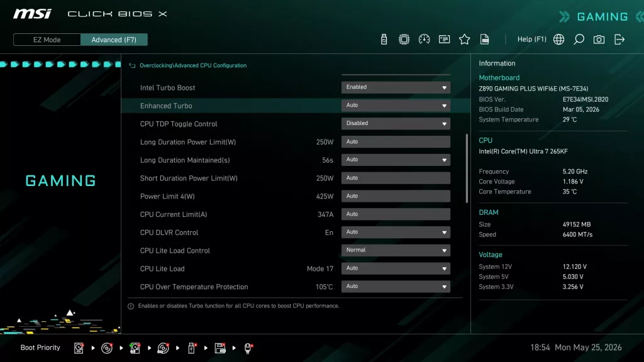Click the hardware monitor card icon
Image resolution: width=644 pixels, height=362 pixels.
pos(444,40)
